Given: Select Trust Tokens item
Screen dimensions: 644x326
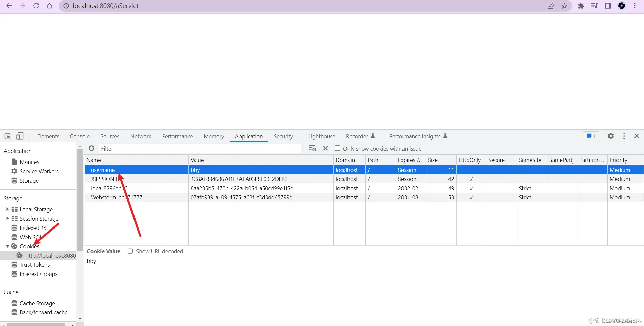Looking at the screenshot, I should tap(35, 265).
